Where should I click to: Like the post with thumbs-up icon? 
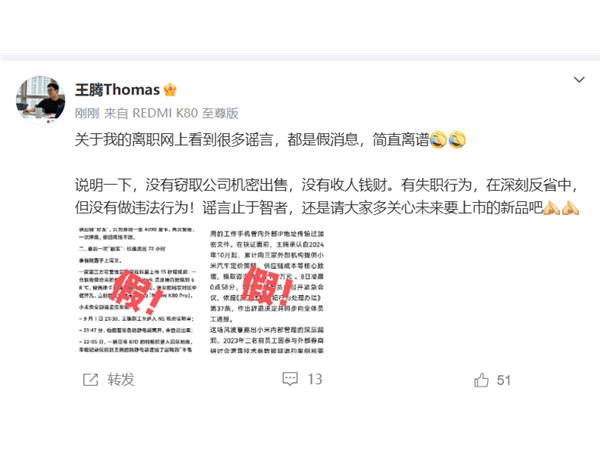coord(481,380)
